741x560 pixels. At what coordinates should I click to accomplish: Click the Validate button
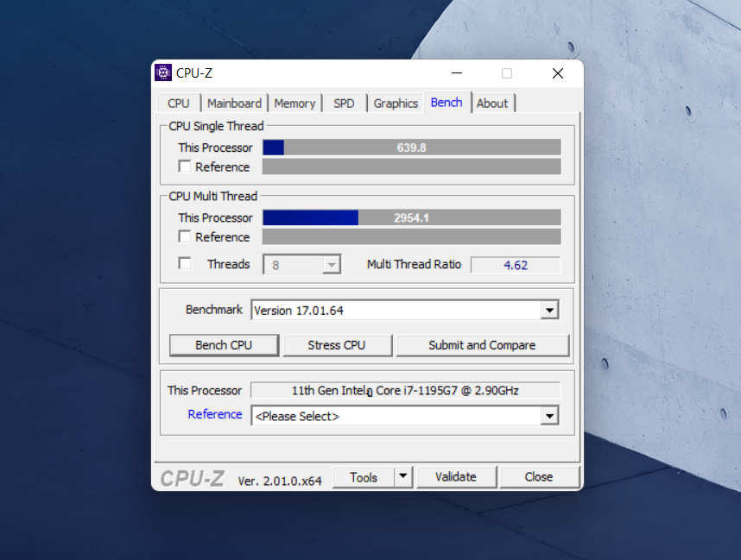[x=456, y=477]
